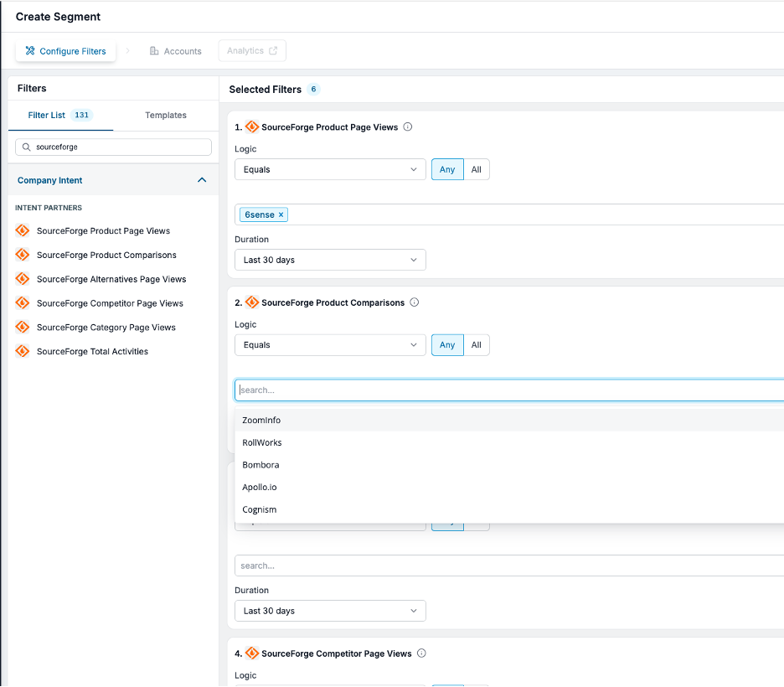Screen dimensions: 784x687
Task: Choose ZoomInfo from the dropdown list
Action: point(509,420)
